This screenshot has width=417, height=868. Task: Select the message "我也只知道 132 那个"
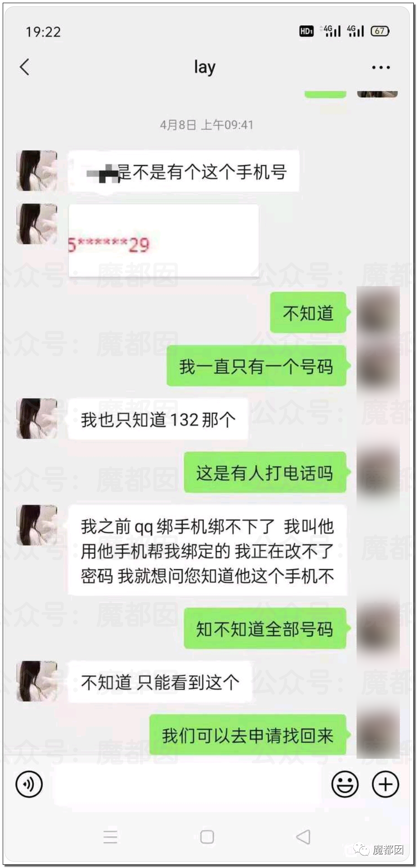tap(158, 419)
